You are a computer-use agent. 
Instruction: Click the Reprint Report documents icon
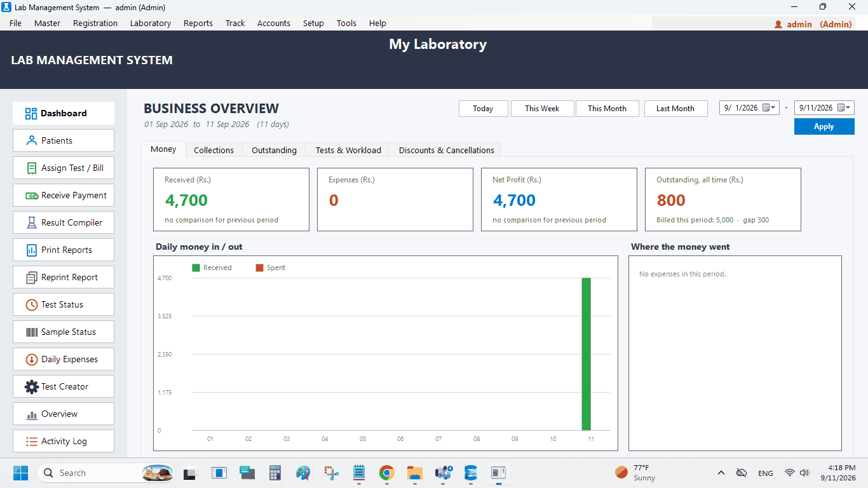tap(31, 278)
